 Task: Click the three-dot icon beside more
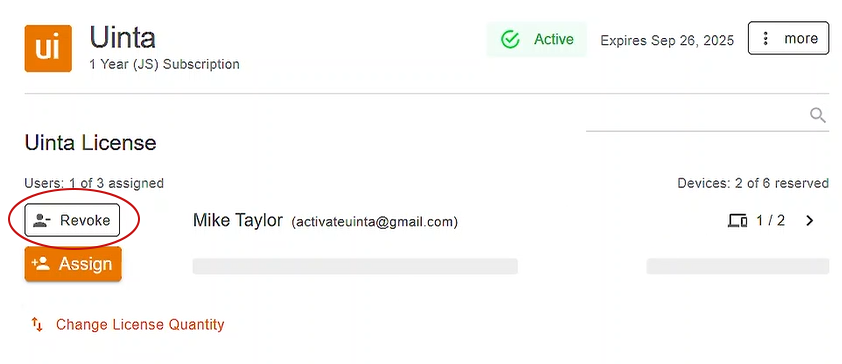click(766, 38)
